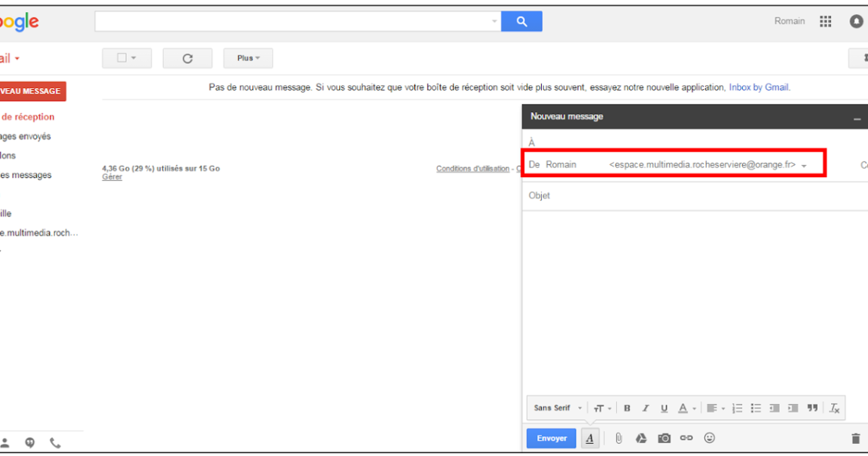Open the Gmail product dropdown
The image size is (868, 456).
click(x=10, y=59)
